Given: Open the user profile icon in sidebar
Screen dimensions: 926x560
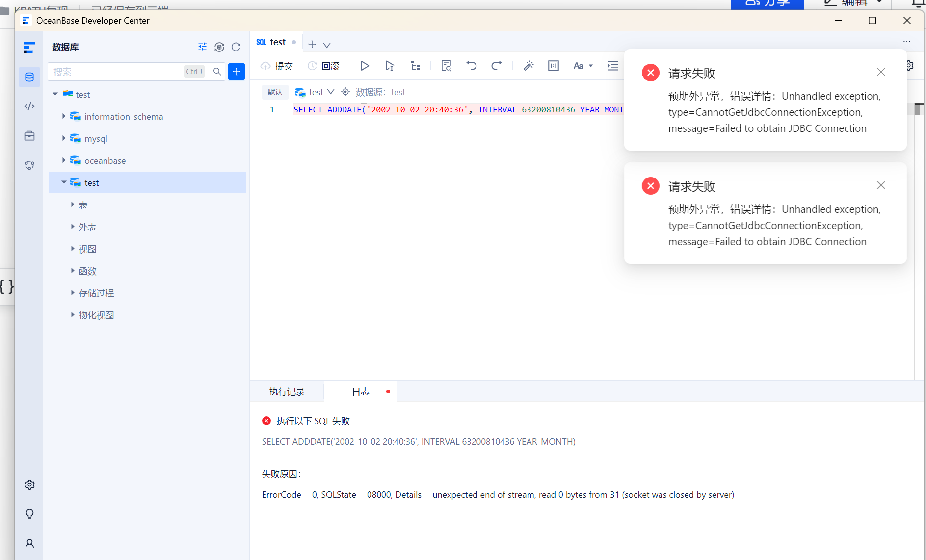Looking at the screenshot, I should click(x=29, y=543).
